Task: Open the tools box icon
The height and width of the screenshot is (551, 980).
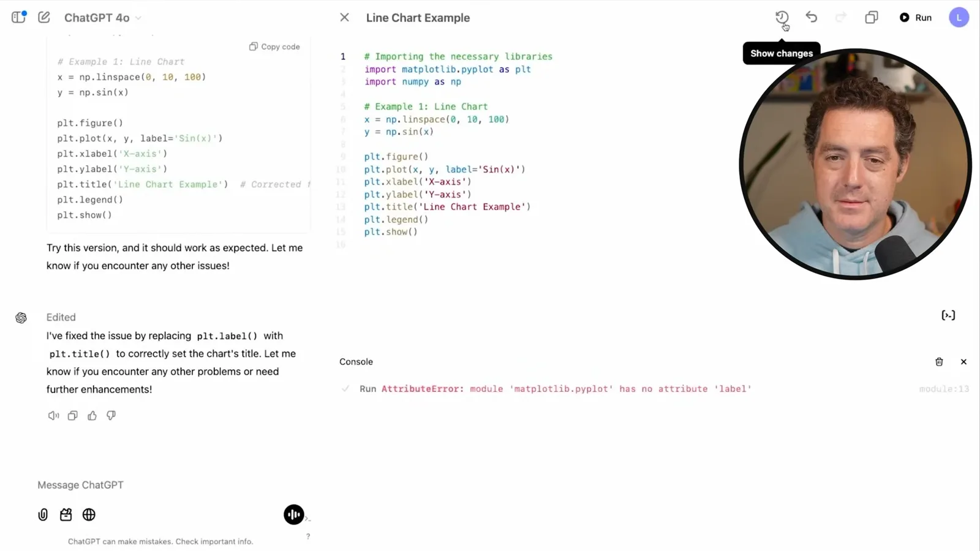Action: [x=66, y=515]
